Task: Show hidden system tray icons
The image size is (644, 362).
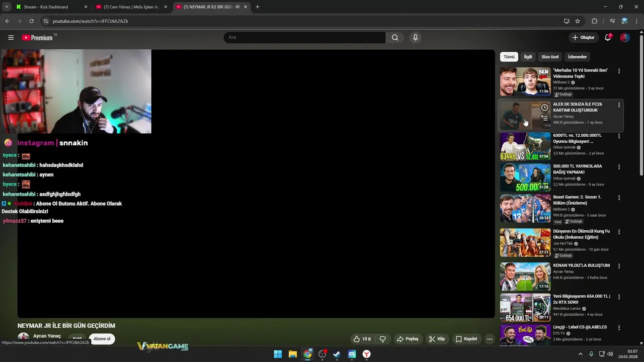Action: (x=580, y=354)
